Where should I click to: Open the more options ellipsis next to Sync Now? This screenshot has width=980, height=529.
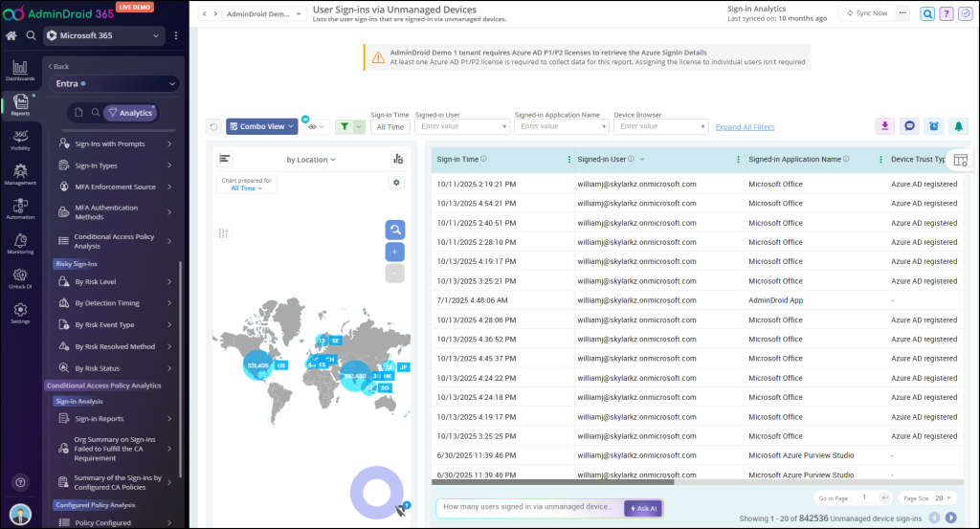[x=902, y=13]
